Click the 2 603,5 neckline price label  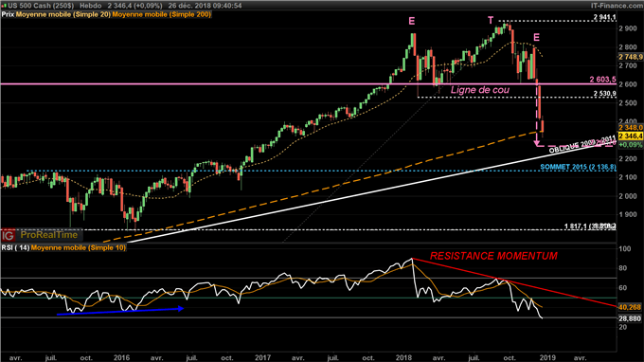coord(603,80)
